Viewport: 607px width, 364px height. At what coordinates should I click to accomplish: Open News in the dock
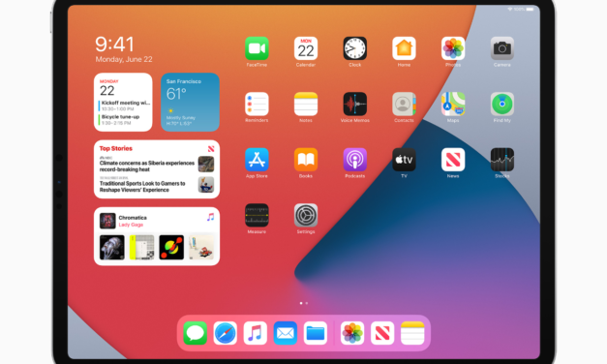point(382,333)
